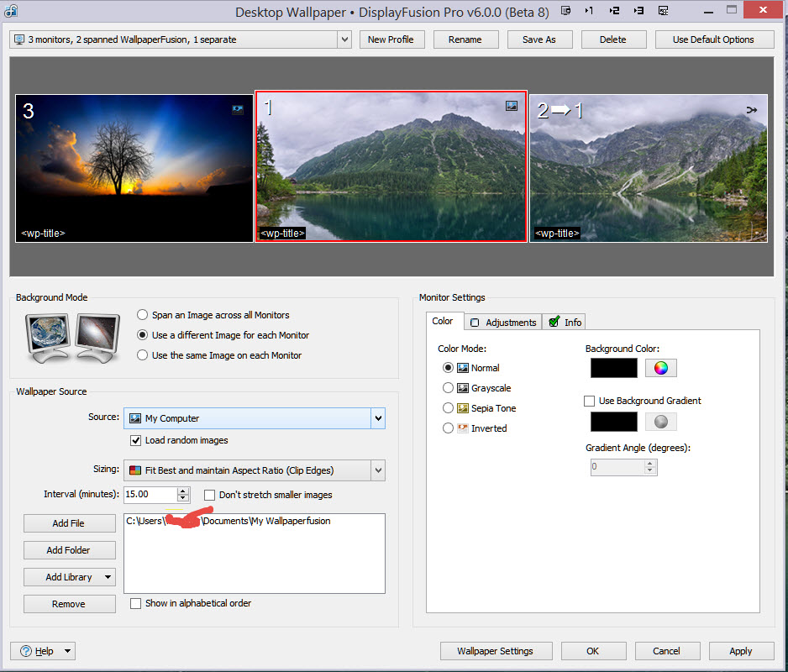Open the Source dropdown showing My Computer
Screen dimensions: 788x672
coord(378,418)
